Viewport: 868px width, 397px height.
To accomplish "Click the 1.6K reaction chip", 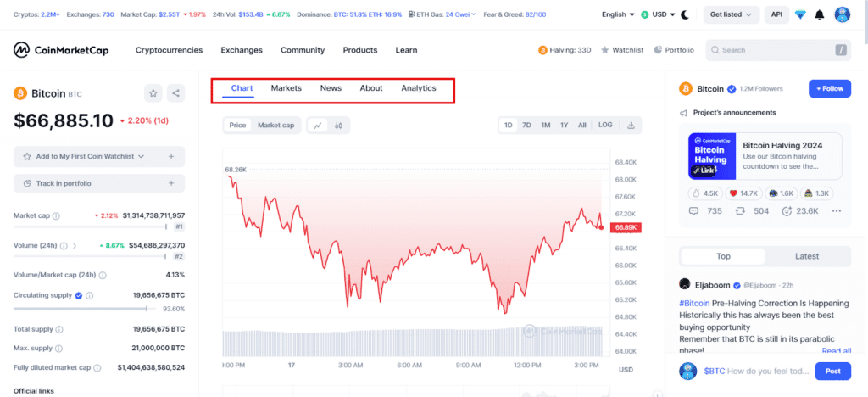I will (781, 193).
